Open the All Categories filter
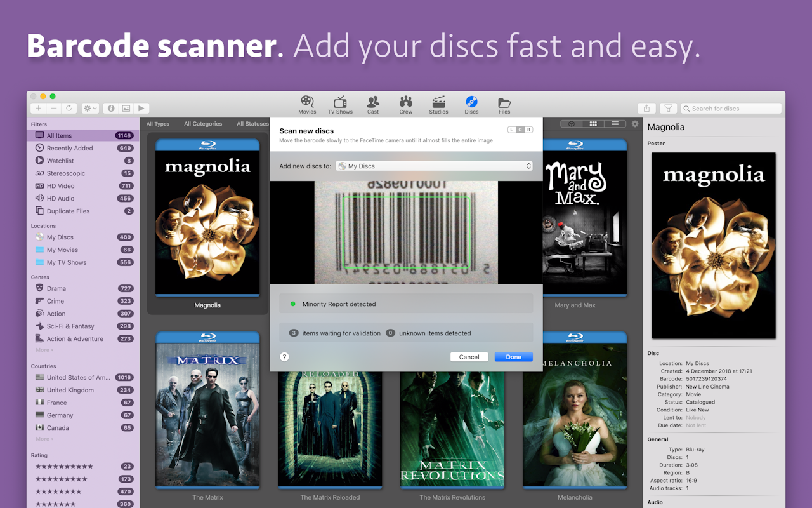Viewport: 812px width, 508px height. pyautogui.click(x=202, y=123)
